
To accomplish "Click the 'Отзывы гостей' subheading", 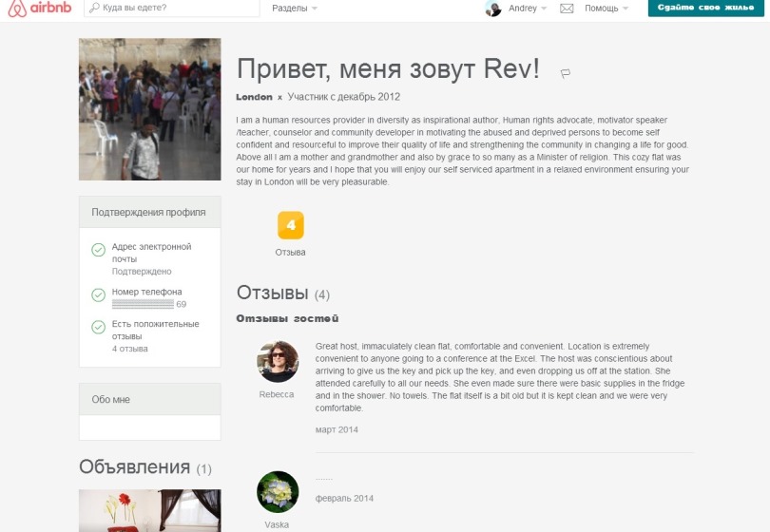I will [x=287, y=318].
